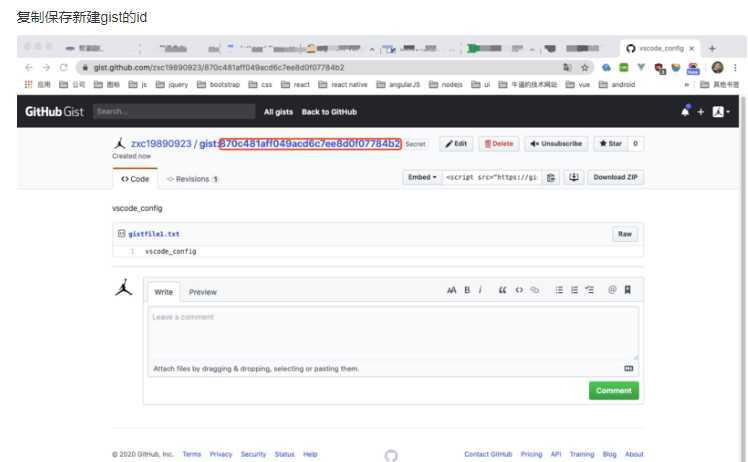The width and height of the screenshot is (748, 462).
Task: Open the plus new gist dropdown
Action: [701, 112]
